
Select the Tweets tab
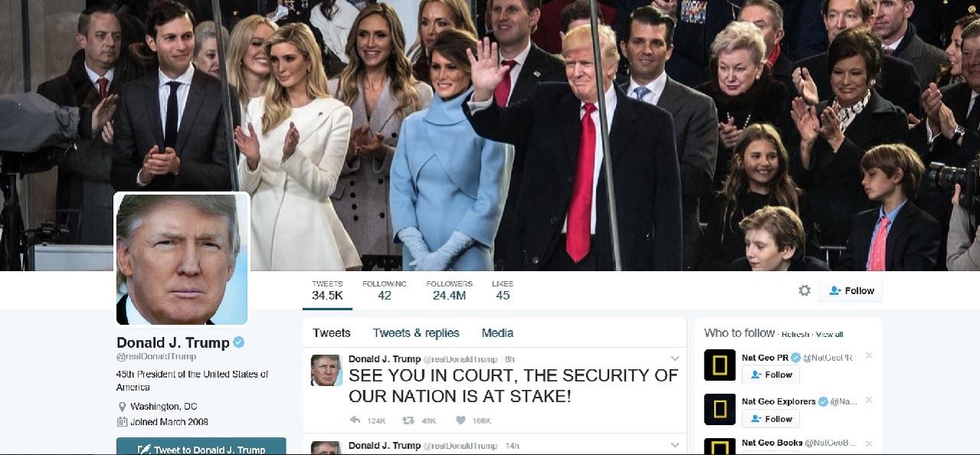(x=332, y=332)
